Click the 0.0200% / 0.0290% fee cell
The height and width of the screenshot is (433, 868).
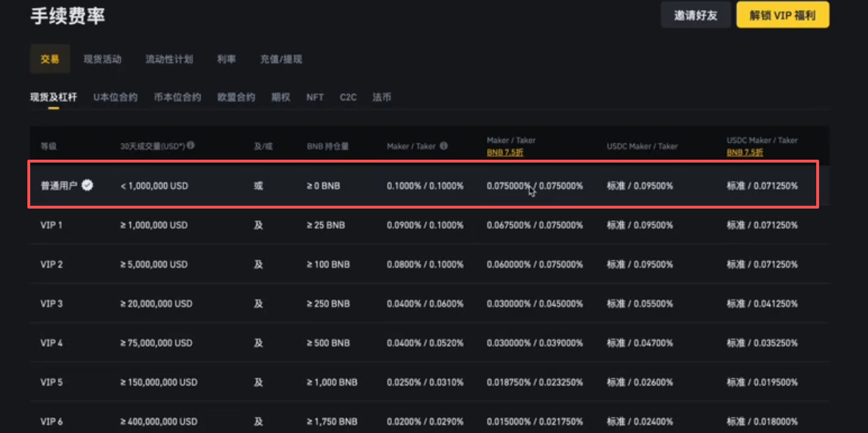coord(425,421)
